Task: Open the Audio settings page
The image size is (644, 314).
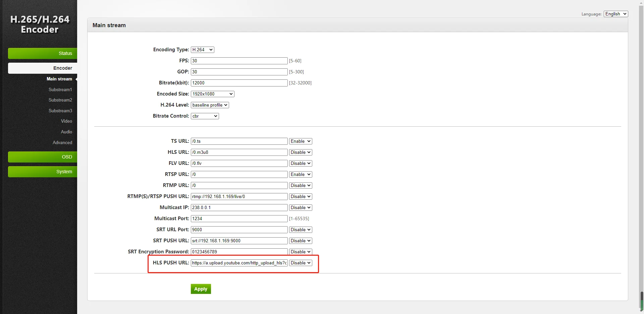Action: [66, 132]
